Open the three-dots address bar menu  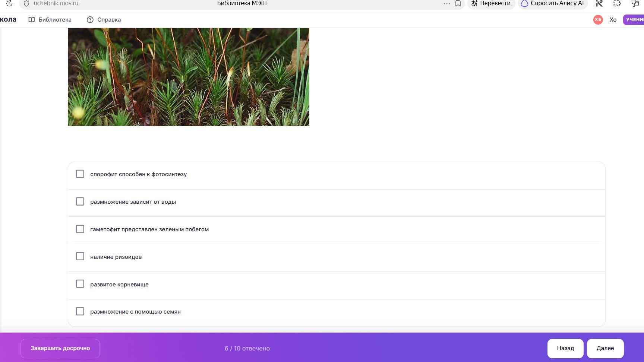click(446, 4)
